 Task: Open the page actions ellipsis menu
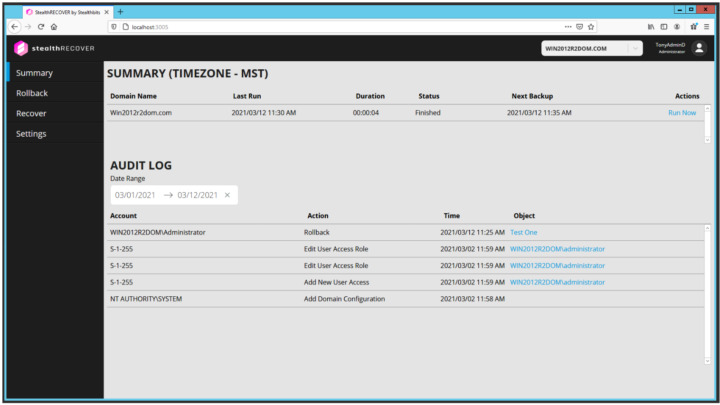(568, 27)
